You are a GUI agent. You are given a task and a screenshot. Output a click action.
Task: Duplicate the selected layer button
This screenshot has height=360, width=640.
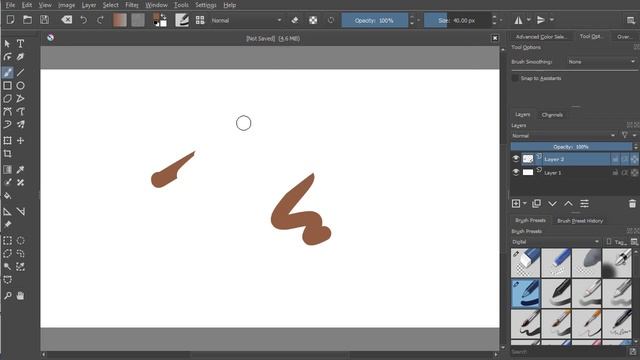536,203
